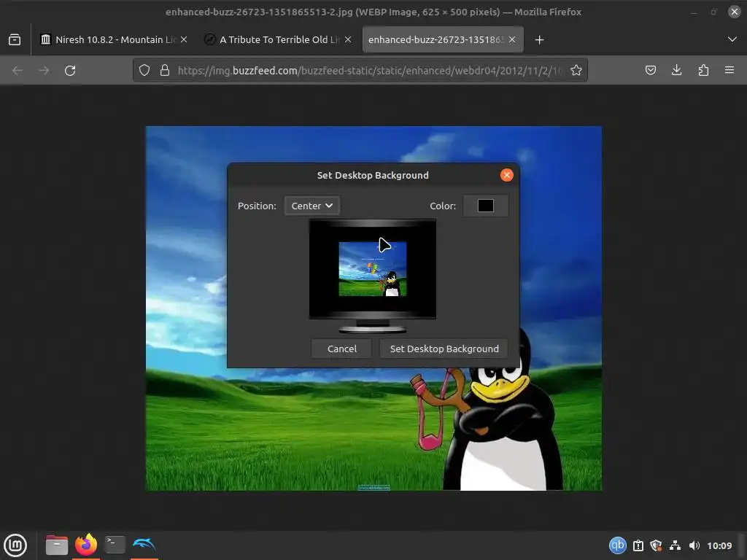Reload the current page
Viewport: 747px width, 560px height.
(70, 71)
